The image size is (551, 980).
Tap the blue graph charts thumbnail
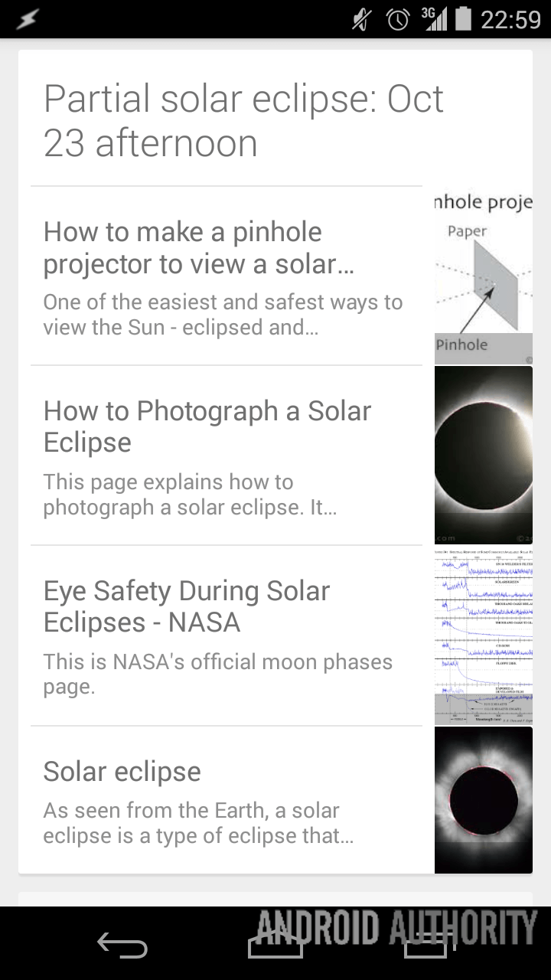click(x=484, y=635)
